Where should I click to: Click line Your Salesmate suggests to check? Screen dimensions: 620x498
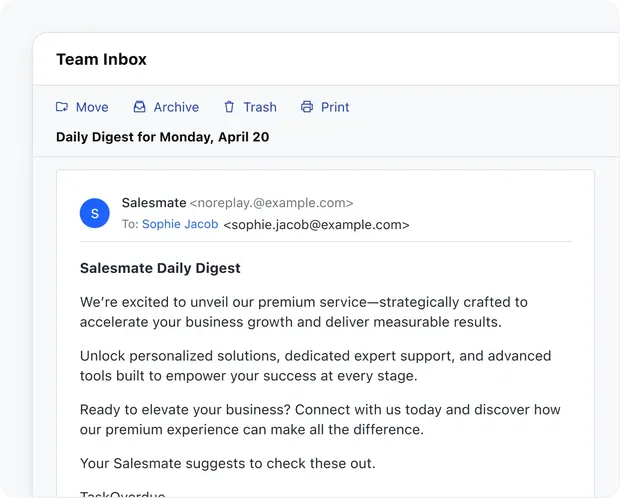point(228,463)
